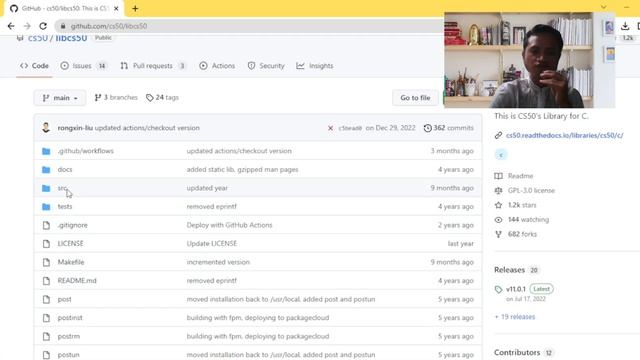
Task: Open the Releases heading link
Action: coord(509,270)
